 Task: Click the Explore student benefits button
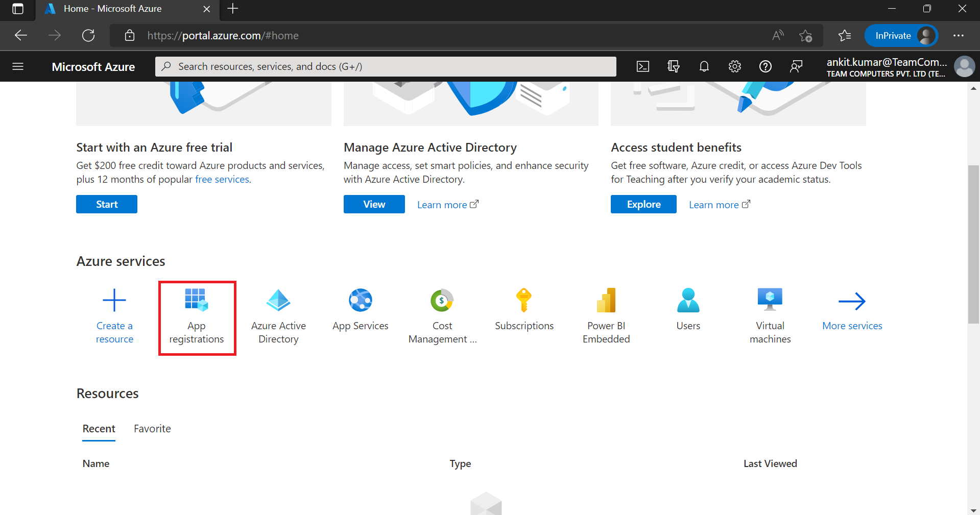[643, 204]
